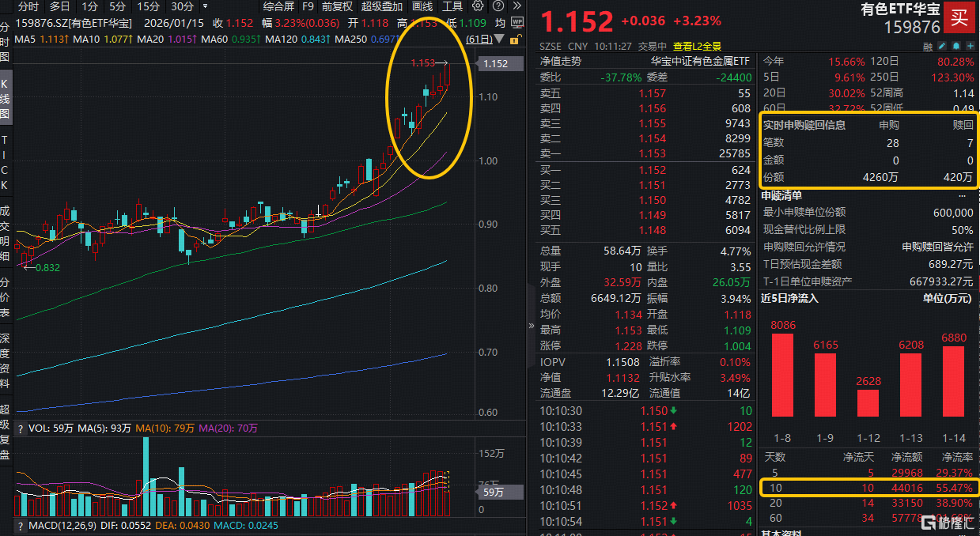Expand the 61日 range triangle dropdown
Viewport: 980px width, 536px height.
coord(499,39)
